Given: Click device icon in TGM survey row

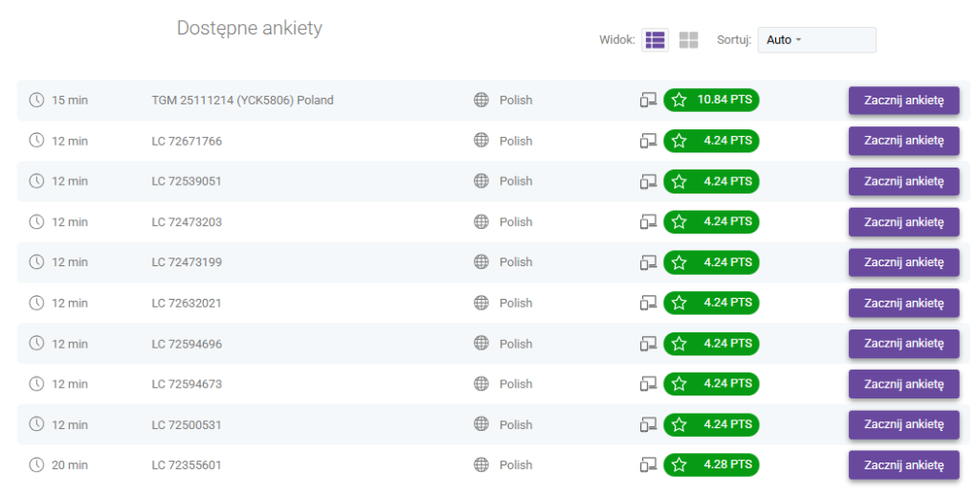Looking at the screenshot, I should click(x=648, y=101).
